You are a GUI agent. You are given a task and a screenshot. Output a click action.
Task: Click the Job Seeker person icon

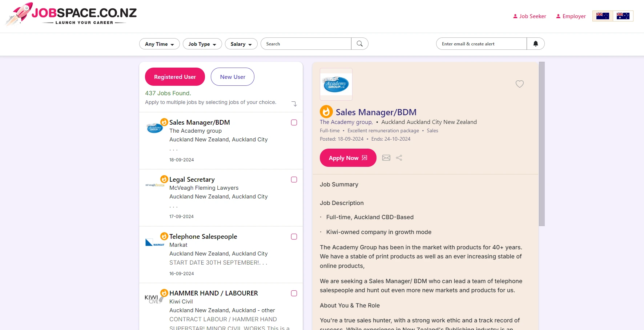coord(515,16)
